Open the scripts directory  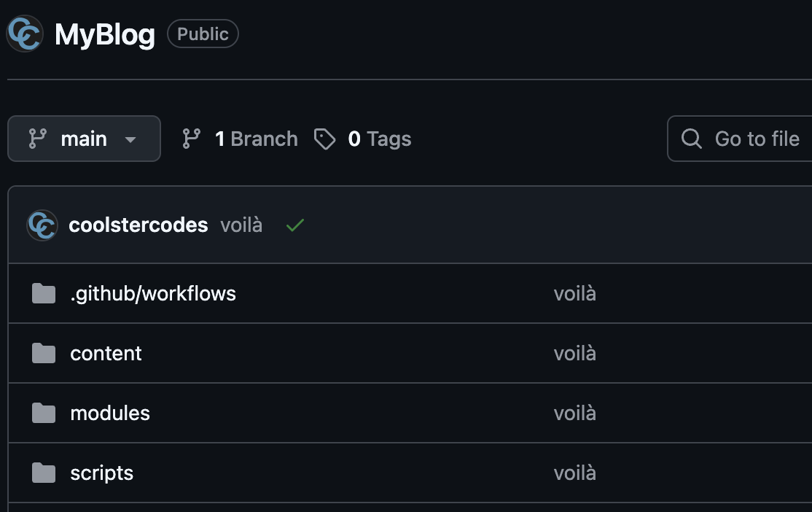coord(101,473)
